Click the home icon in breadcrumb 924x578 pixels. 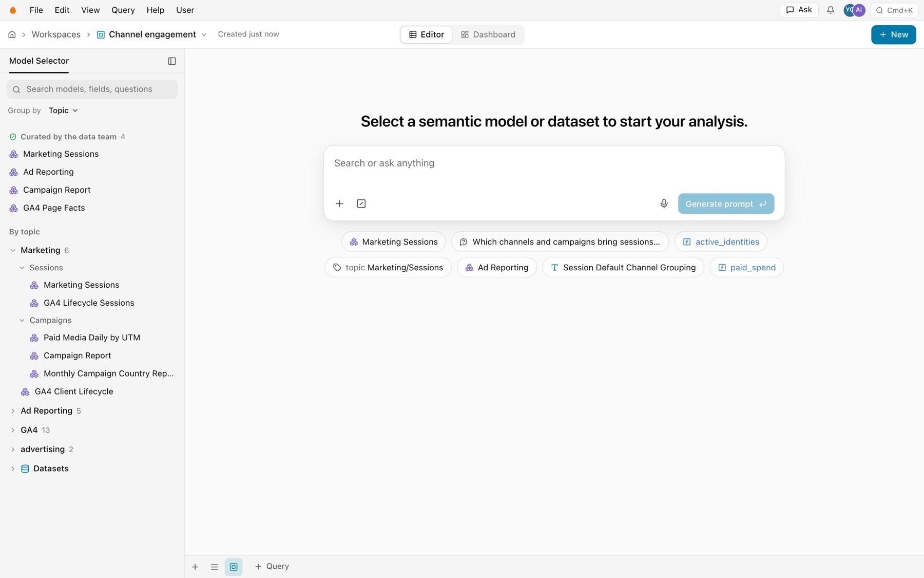[x=12, y=34]
